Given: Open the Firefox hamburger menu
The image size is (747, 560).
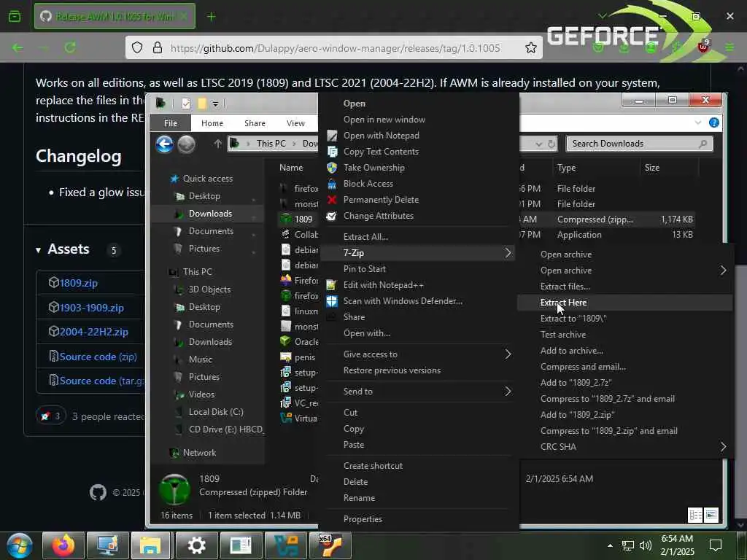Looking at the screenshot, I should (729, 47).
